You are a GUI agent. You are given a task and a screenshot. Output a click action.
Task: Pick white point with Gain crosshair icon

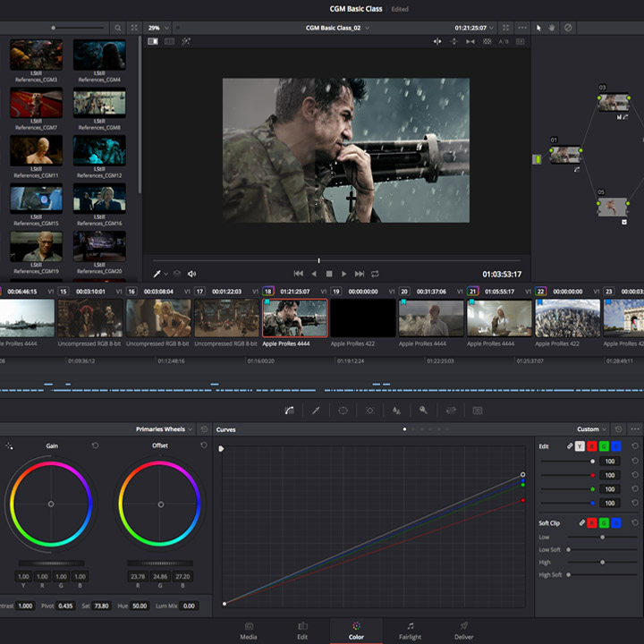pyautogui.click(x=9, y=445)
